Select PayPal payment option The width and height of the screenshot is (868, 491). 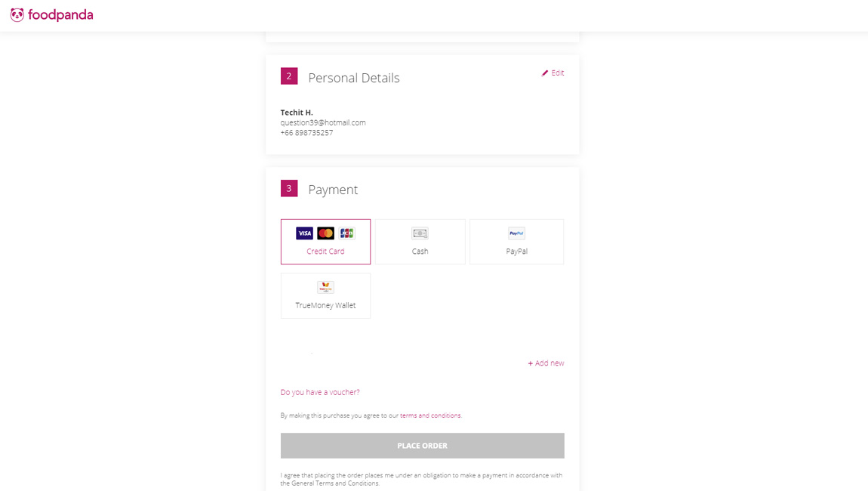516,242
